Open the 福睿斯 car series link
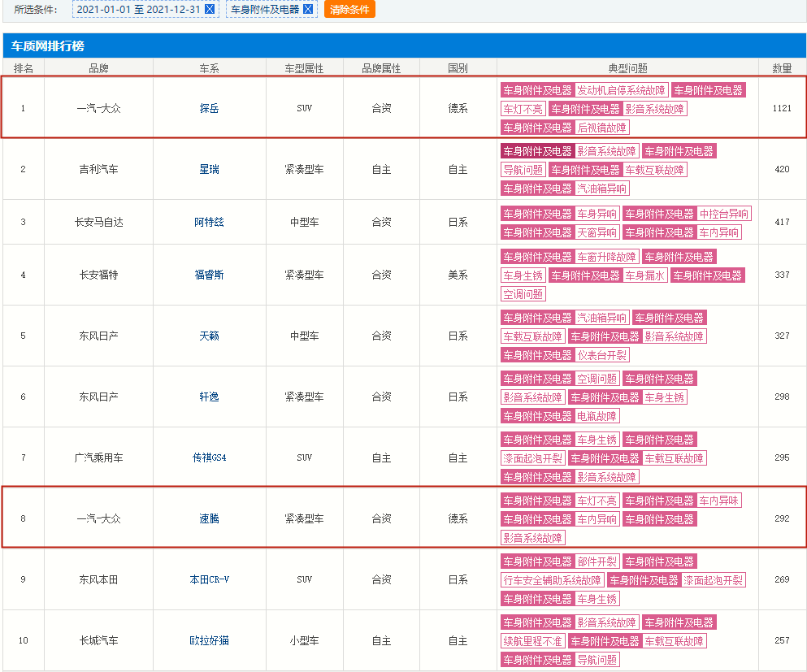 [209, 275]
